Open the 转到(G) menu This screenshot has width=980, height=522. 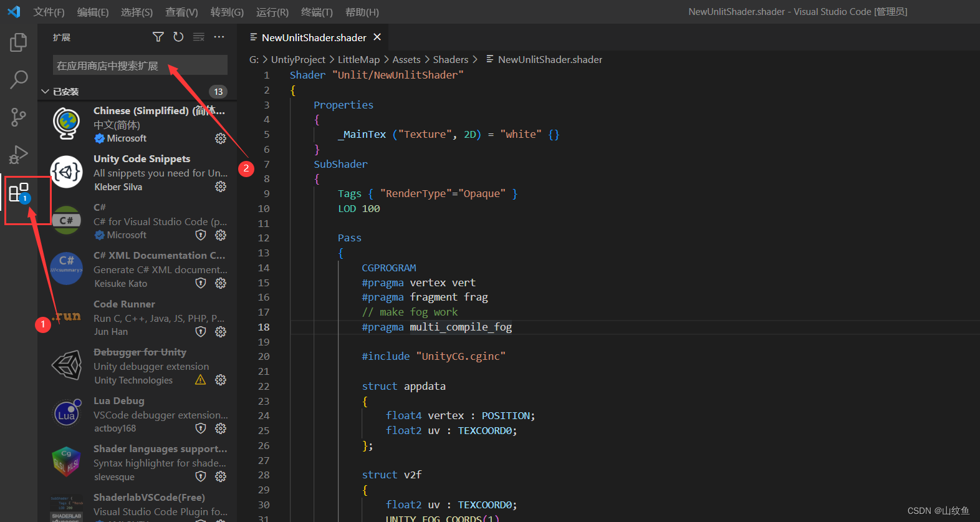227,12
